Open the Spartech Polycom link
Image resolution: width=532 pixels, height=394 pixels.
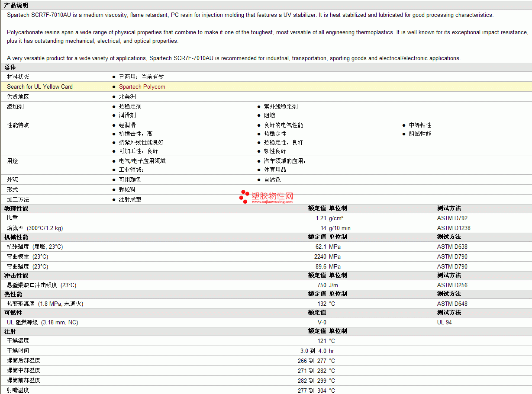(x=142, y=86)
